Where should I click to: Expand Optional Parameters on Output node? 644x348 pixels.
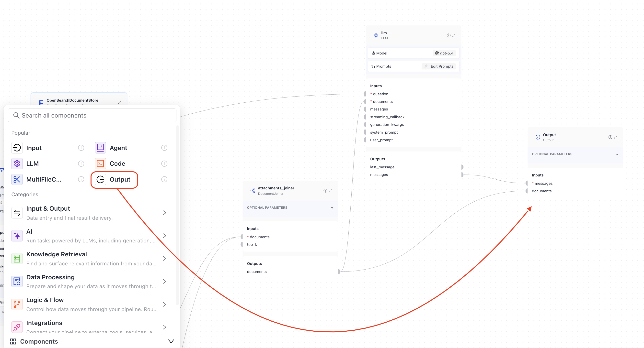coord(617,154)
